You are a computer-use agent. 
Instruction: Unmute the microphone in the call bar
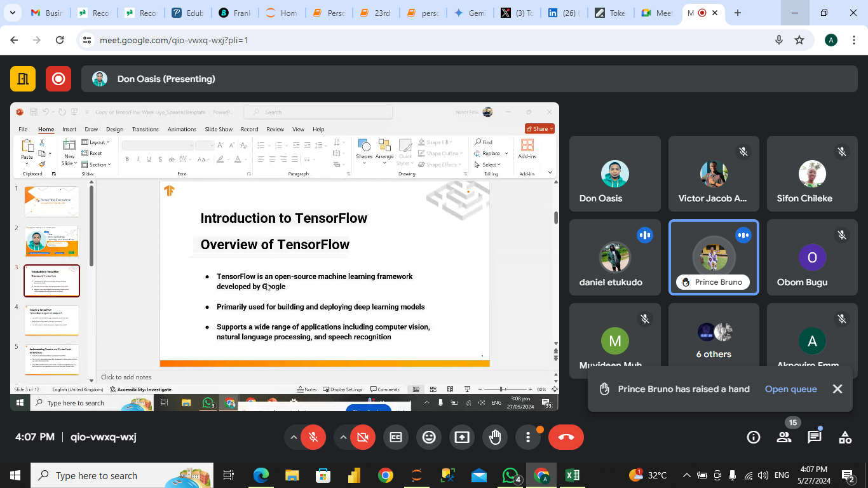313,437
